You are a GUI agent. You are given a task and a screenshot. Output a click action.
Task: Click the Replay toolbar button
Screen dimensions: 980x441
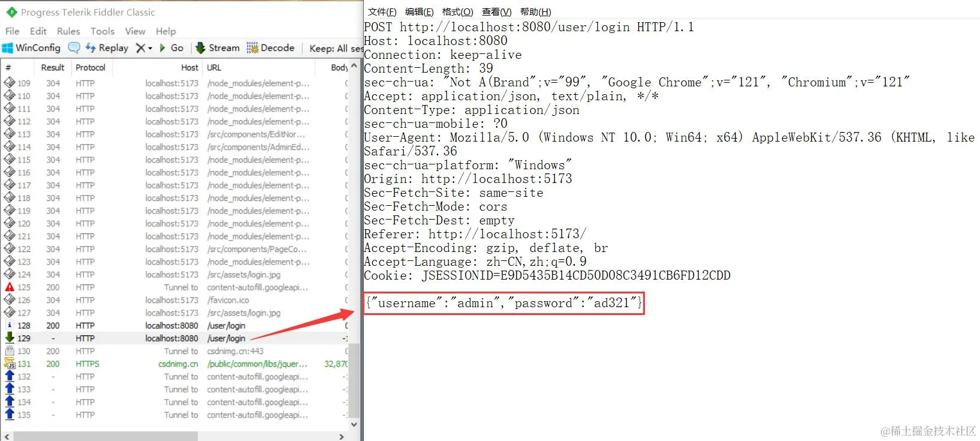[107, 48]
